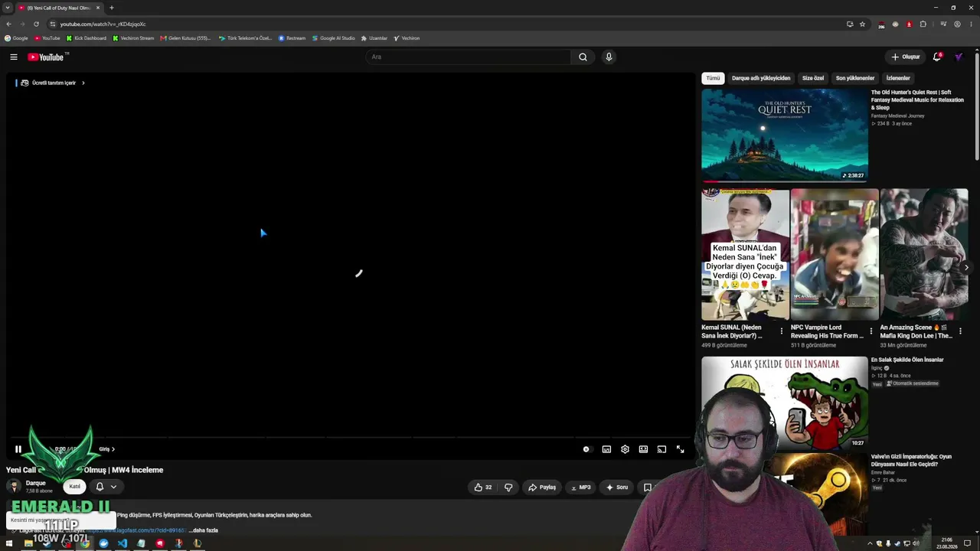Open the Kick Dashboard bookmark
Viewport: 980px width, 551px height.
coord(87,38)
